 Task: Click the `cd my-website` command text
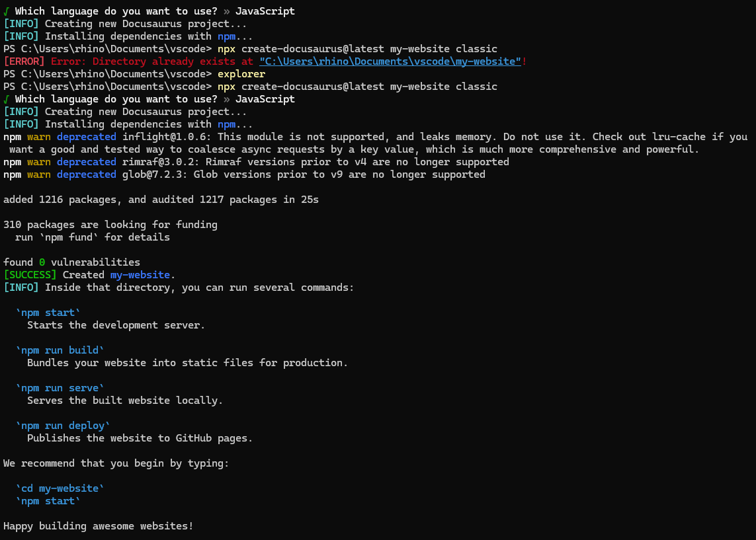point(60,488)
